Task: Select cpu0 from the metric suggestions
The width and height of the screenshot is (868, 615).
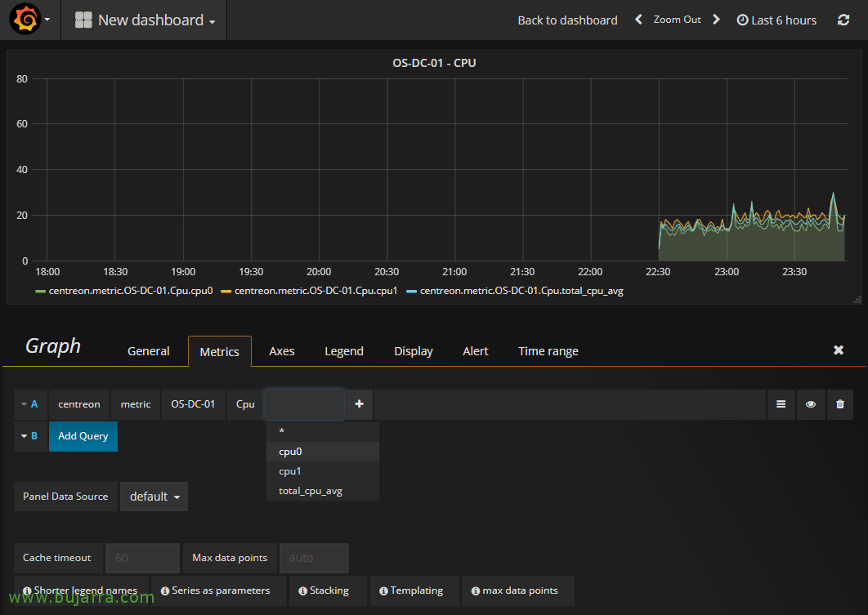Action: click(323, 452)
